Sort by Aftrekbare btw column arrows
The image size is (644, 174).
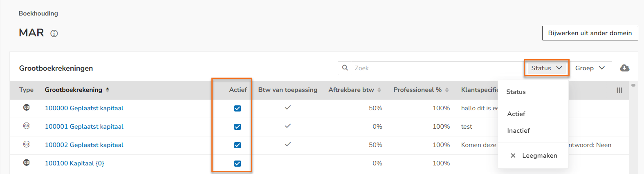pos(379,90)
